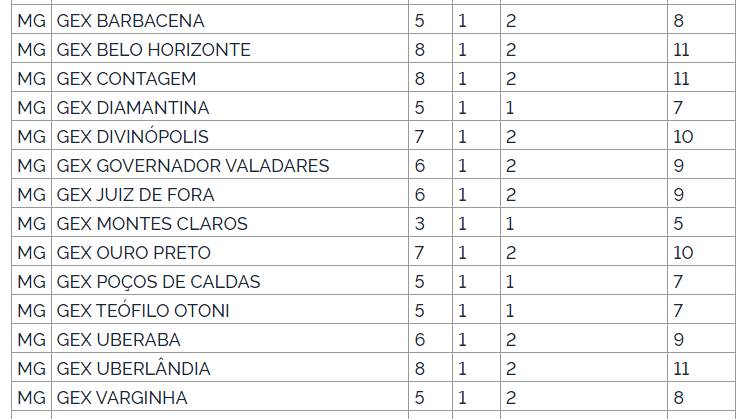Click the GEX CONTAGEM cell

click(230, 78)
